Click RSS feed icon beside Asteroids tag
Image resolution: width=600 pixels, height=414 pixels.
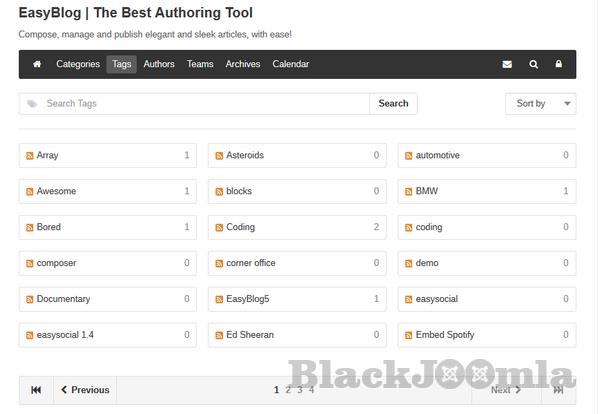[219, 156]
